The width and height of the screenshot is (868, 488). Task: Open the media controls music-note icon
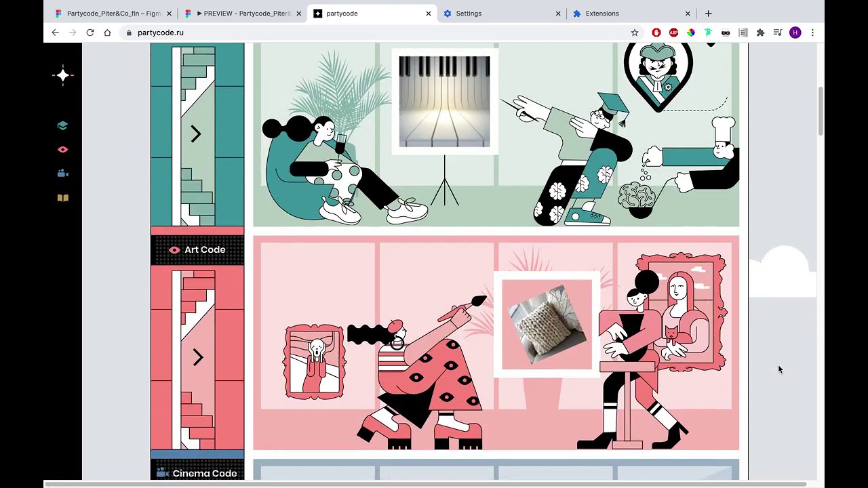click(x=778, y=33)
